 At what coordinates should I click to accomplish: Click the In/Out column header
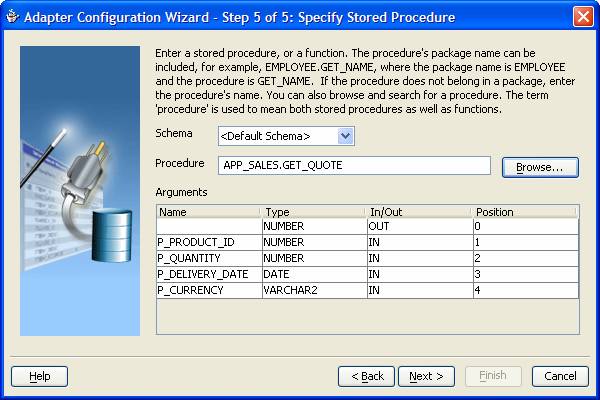(417, 211)
